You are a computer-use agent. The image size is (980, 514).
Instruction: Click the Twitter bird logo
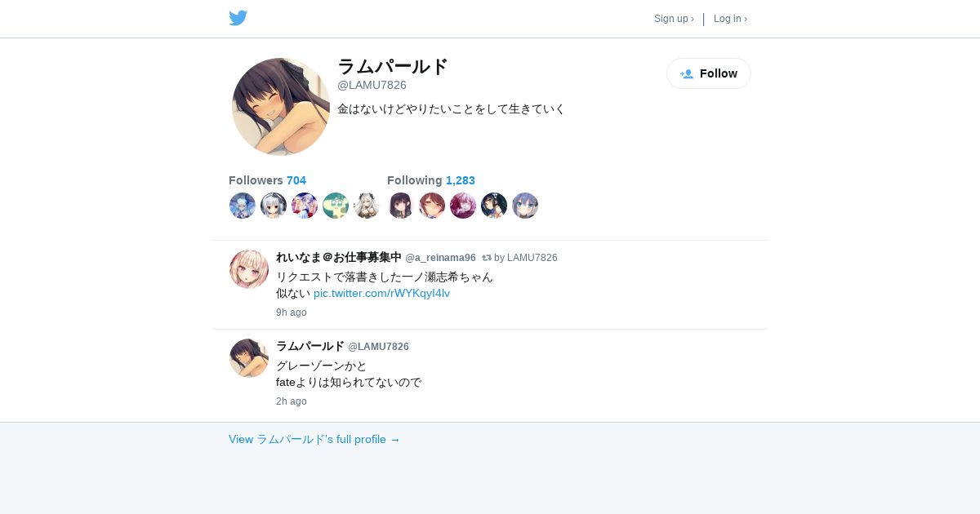[238, 18]
